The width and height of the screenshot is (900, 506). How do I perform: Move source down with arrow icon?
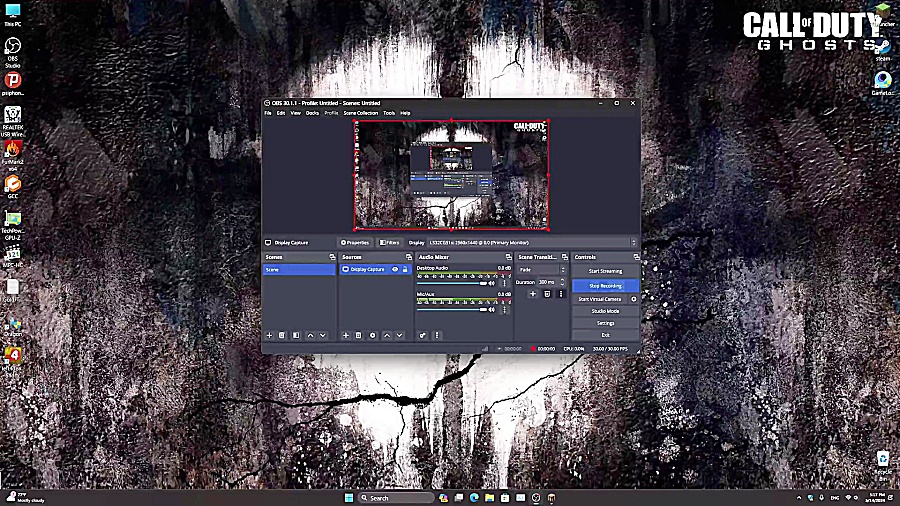pyautogui.click(x=399, y=335)
